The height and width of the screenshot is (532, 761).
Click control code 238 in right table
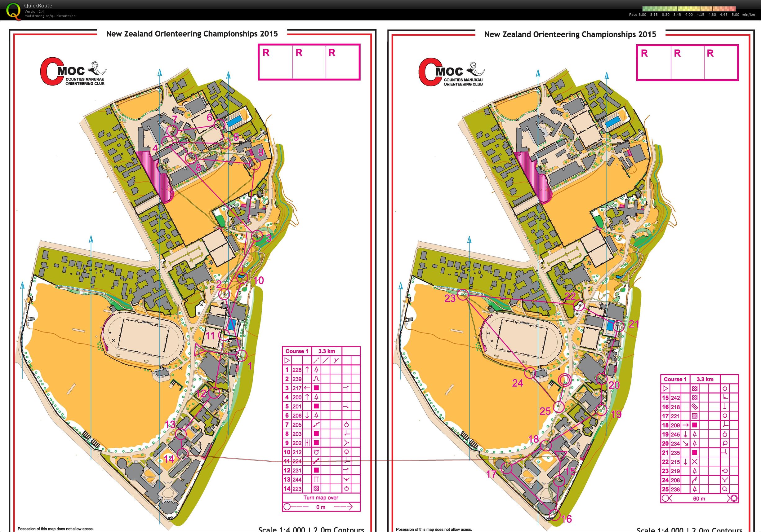pyautogui.click(x=675, y=489)
